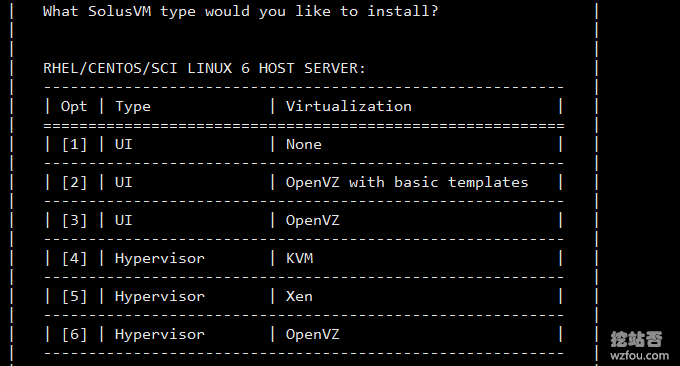Viewport: 680px width, 366px height.
Task: Click the [6] option number
Action: 74,334
